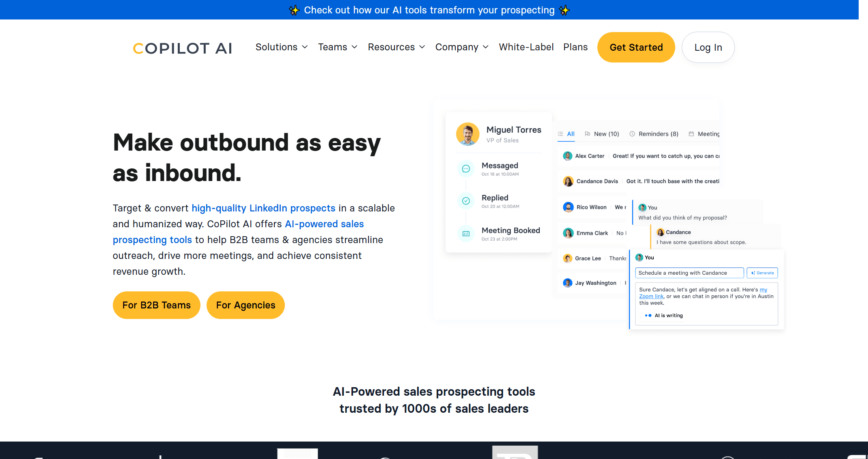Open the Company dropdown menu
The image size is (868, 459).
coord(461,47)
